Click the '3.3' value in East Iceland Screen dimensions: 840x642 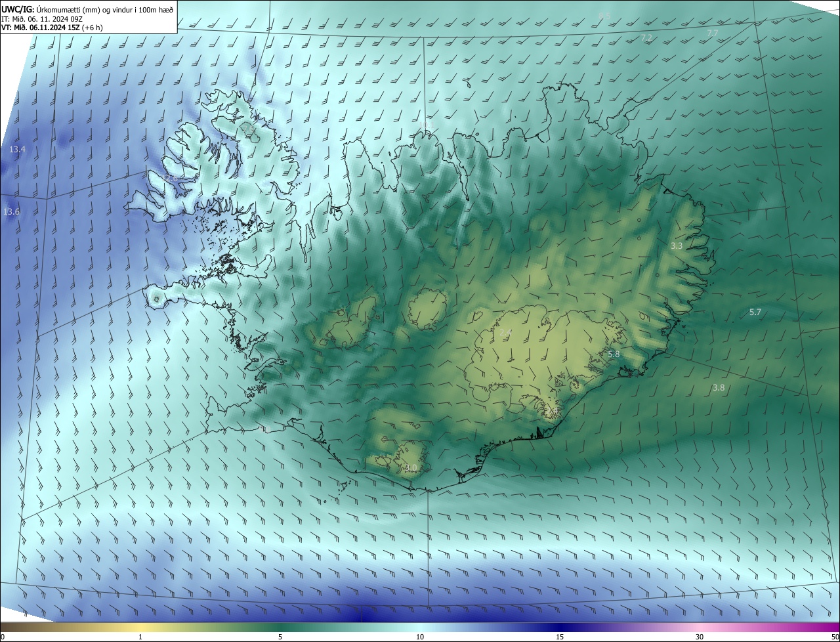tap(677, 246)
